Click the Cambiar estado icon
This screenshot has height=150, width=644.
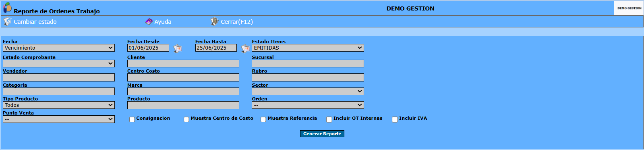[7, 21]
